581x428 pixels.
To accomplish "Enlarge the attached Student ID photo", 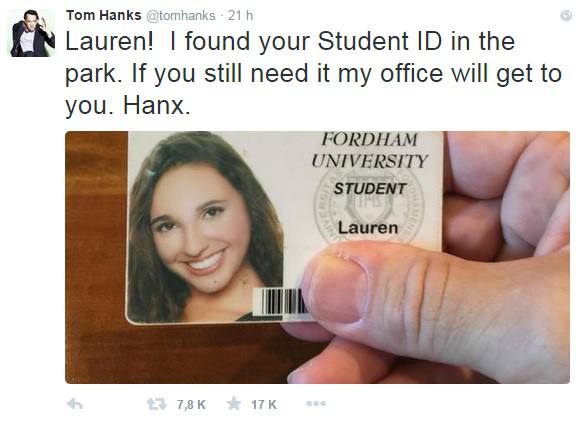I will coord(318,257).
